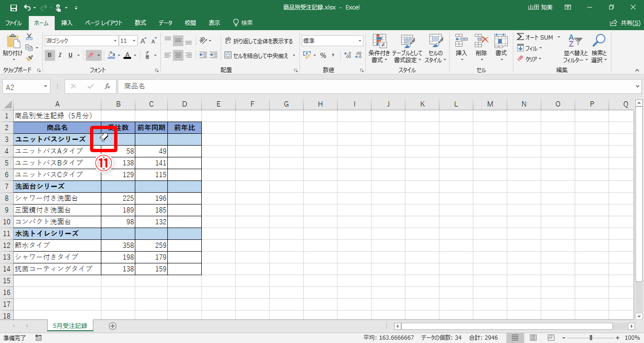
Task: Switch to Page Break Preview
Action: pos(551,337)
